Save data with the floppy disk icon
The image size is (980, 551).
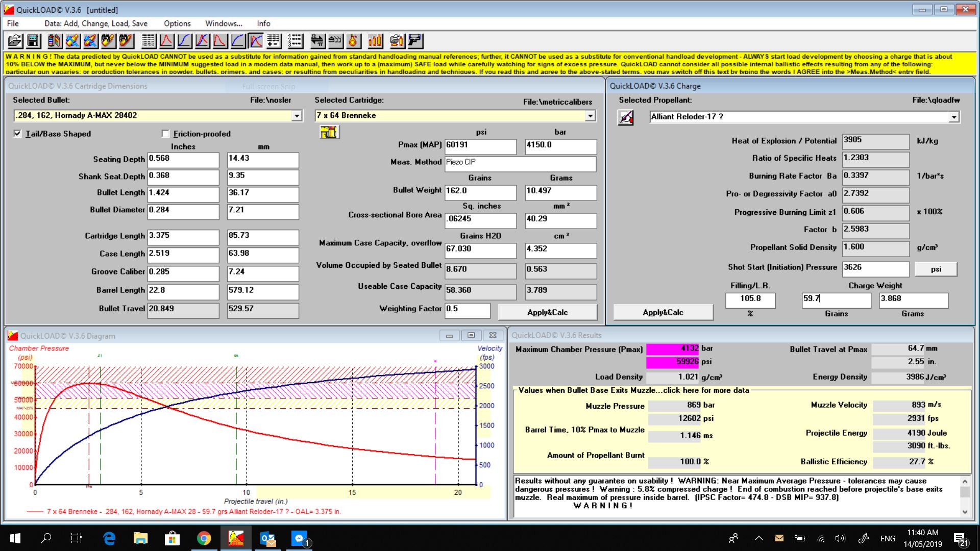click(x=34, y=40)
